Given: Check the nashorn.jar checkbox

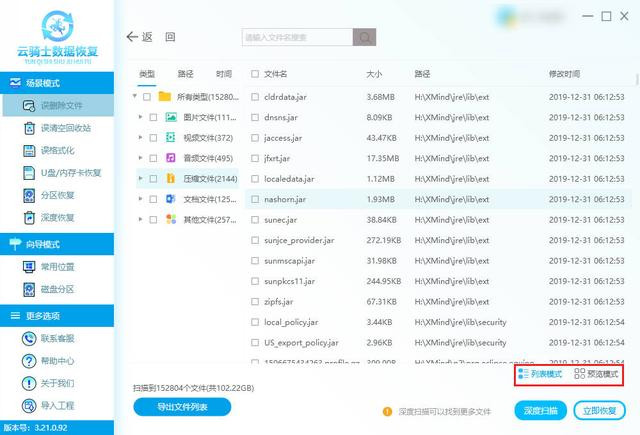Looking at the screenshot, I should click(255, 199).
